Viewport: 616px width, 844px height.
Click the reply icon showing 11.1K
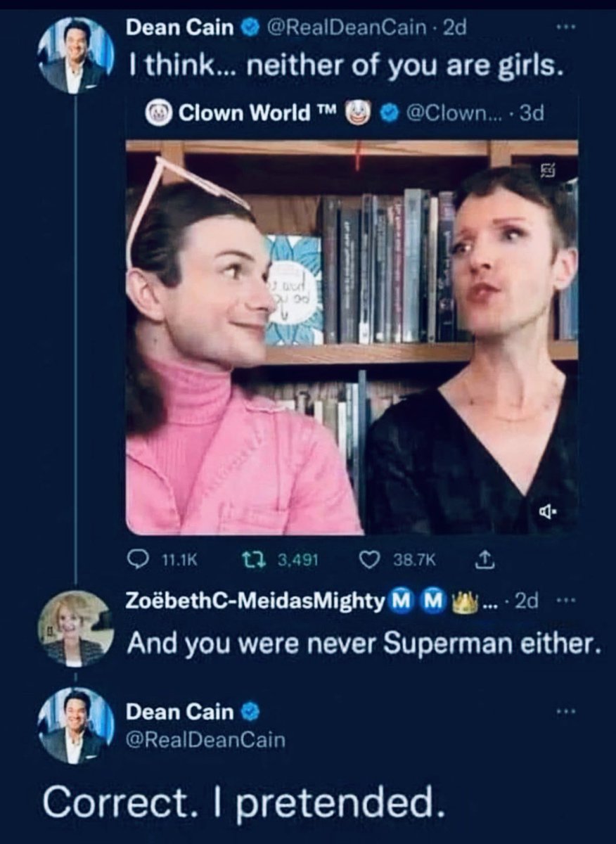tap(136, 559)
